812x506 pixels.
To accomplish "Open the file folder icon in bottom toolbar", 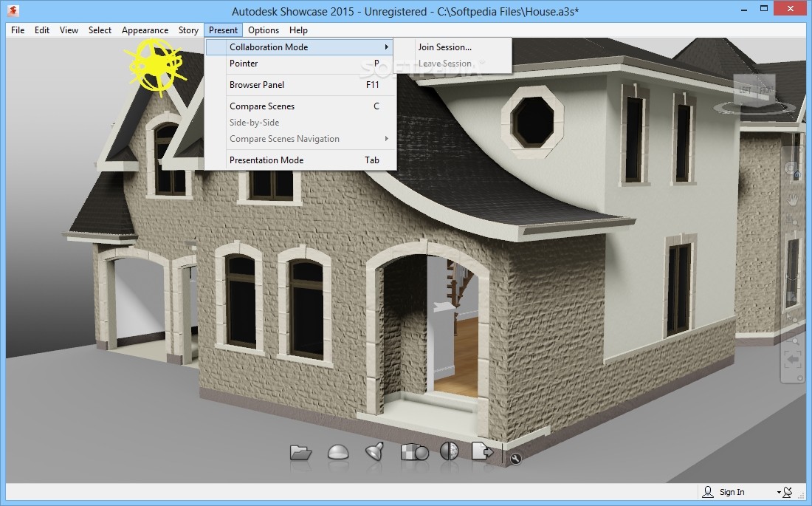I will click(x=300, y=452).
